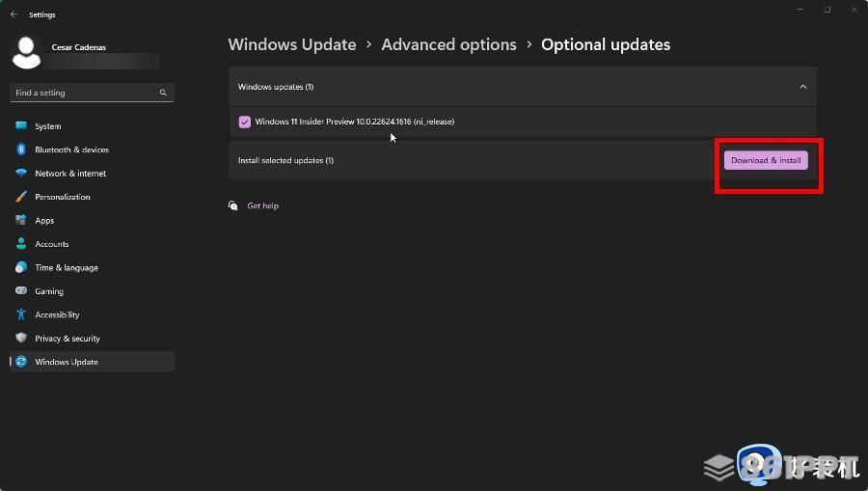This screenshot has width=868, height=491.
Task: Click the Bluetooth & devices icon
Action: click(21, 150)
